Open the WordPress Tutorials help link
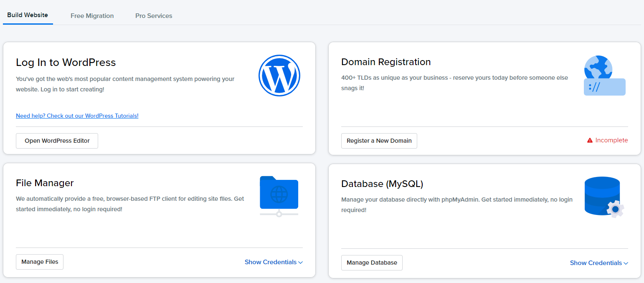This screenshot has width=644, height=283. [x=77, y=116]
